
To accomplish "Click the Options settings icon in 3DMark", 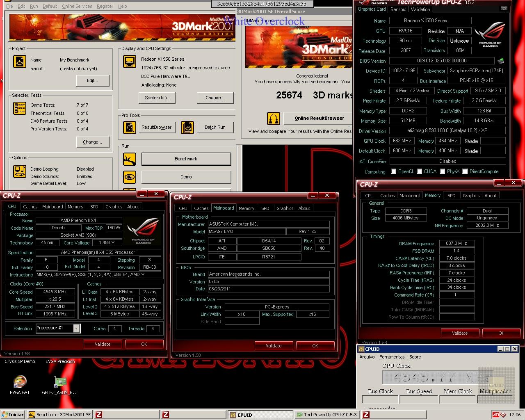I will click(x=20, y=171).
